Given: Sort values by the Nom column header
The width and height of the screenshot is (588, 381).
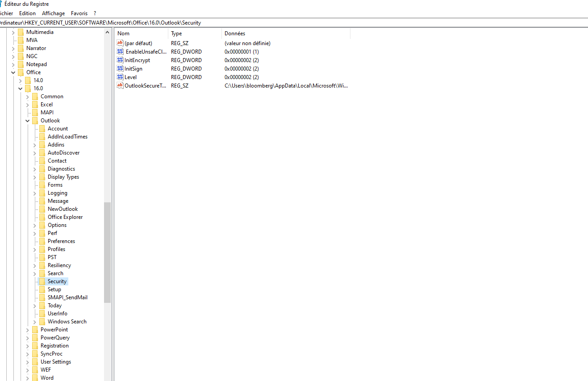Looking at the screenshot, I should (x=142, y=33).
